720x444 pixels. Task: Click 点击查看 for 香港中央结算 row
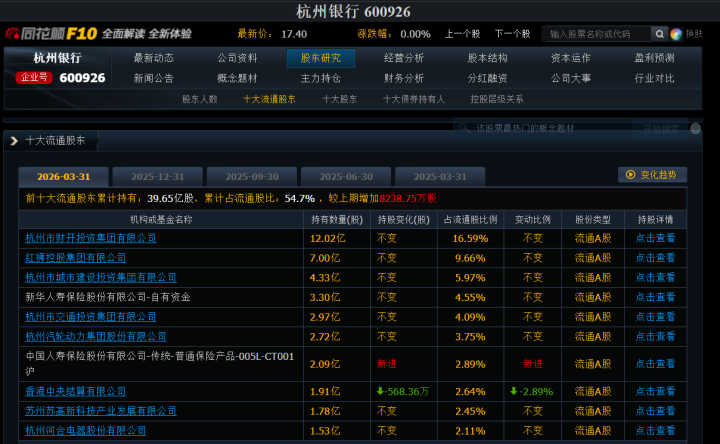(655, 391)
